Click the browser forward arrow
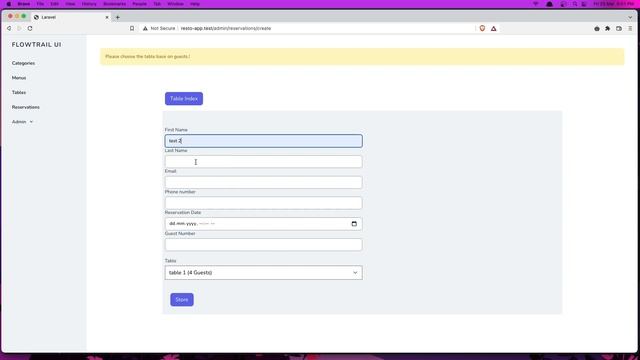The width and height of the screenshot is (640, 360). [x=19, y=29]
